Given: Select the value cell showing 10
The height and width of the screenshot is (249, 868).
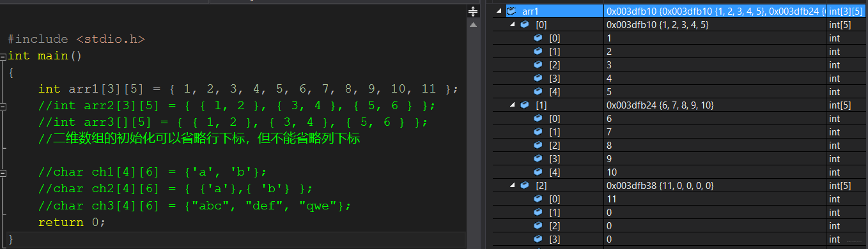Looking at the screenshot, I should [x=715, y=172].
